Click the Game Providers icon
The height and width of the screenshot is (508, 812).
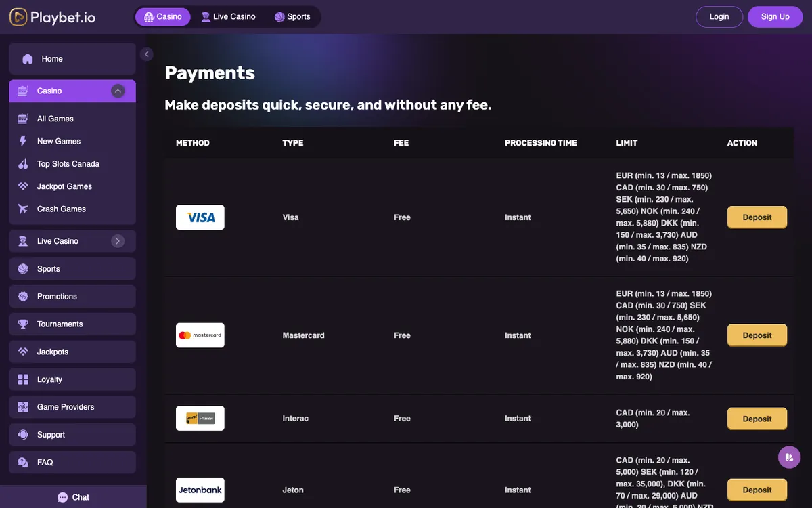point(23,407)
